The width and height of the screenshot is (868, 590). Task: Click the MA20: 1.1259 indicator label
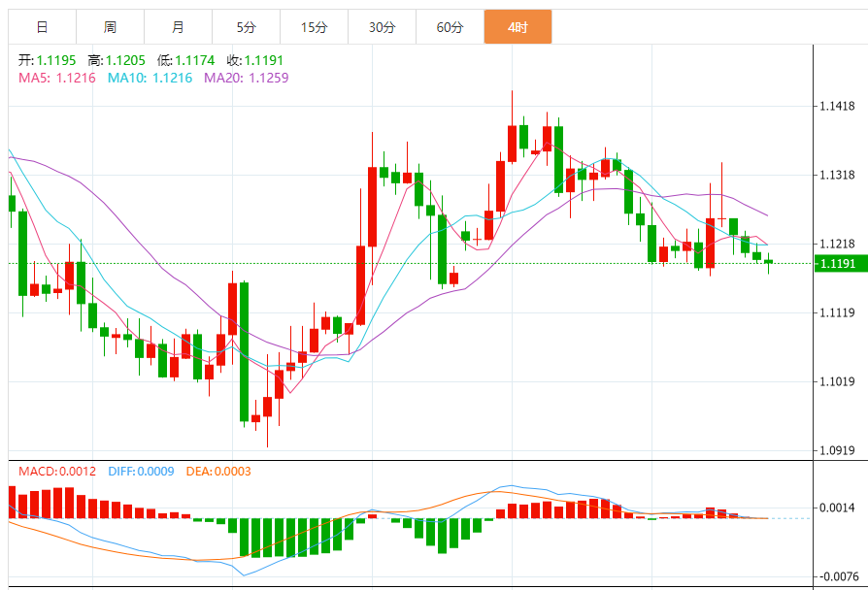click(247, 78)
